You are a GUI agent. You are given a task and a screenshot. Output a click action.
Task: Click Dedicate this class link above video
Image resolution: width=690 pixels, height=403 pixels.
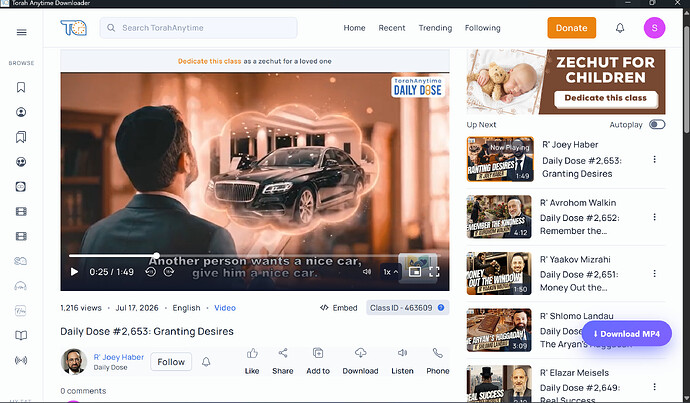209,61
